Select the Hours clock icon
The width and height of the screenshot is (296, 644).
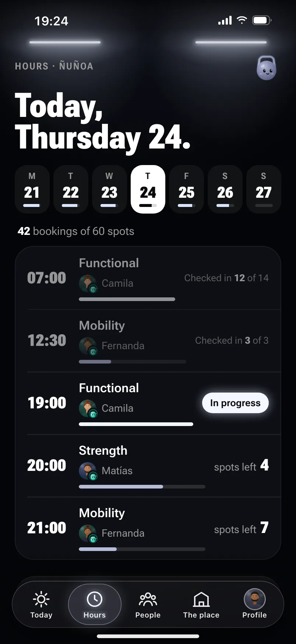95,599
